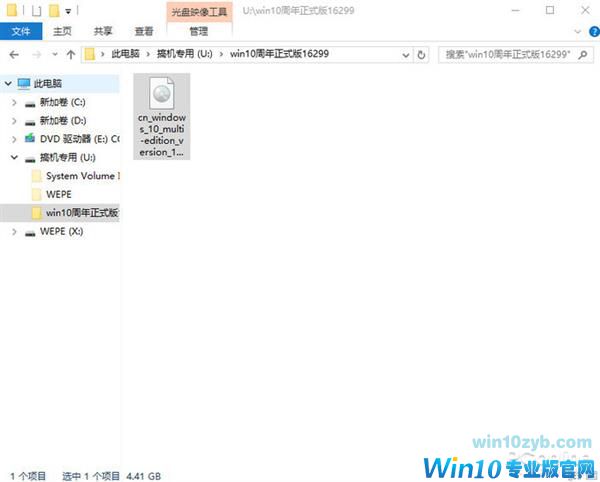Switch to the 主页 ribbon tab

(62, 31)
